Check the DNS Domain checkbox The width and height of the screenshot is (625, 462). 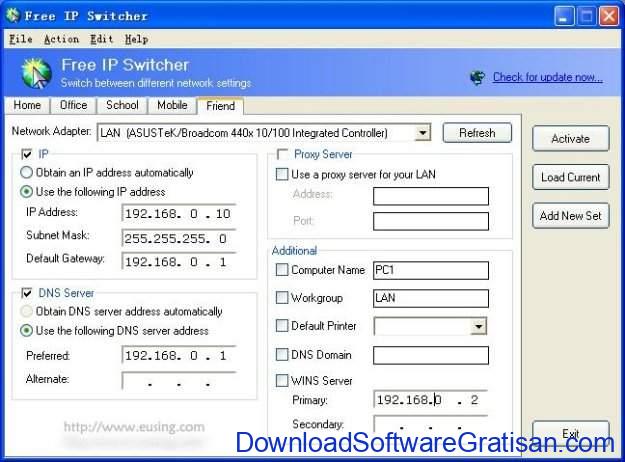coord(282,354)
